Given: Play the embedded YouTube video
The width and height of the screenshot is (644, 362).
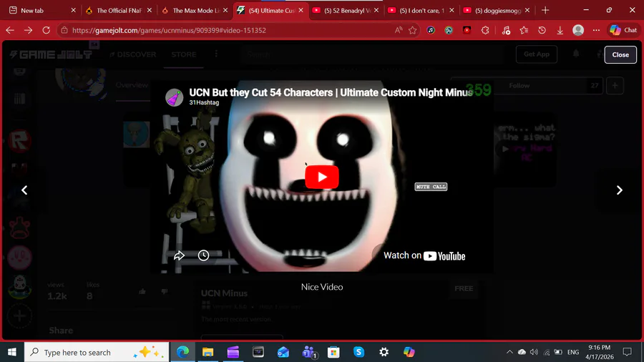Looking at the screenshot, I should (x=321, y=177).
